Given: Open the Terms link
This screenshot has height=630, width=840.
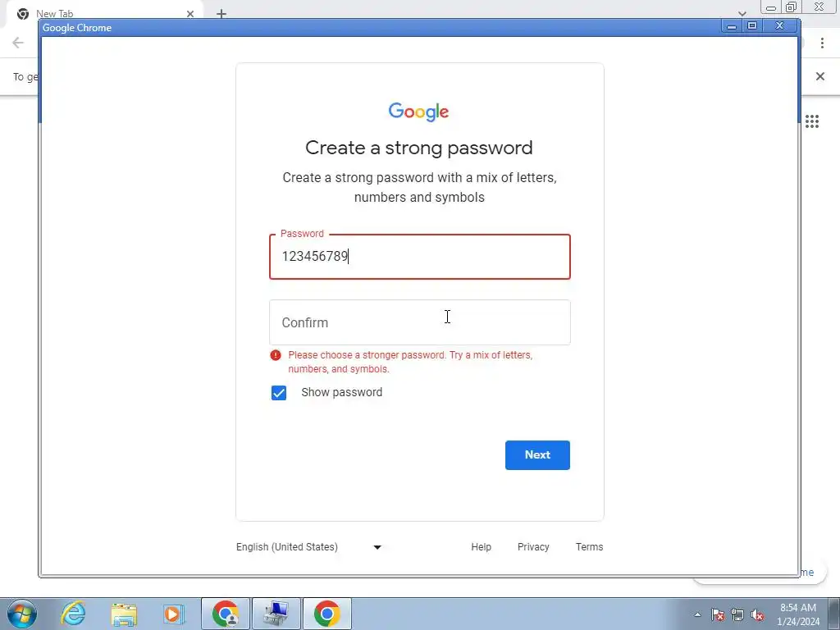Looking at the screenshot, I should pos(589,547).
